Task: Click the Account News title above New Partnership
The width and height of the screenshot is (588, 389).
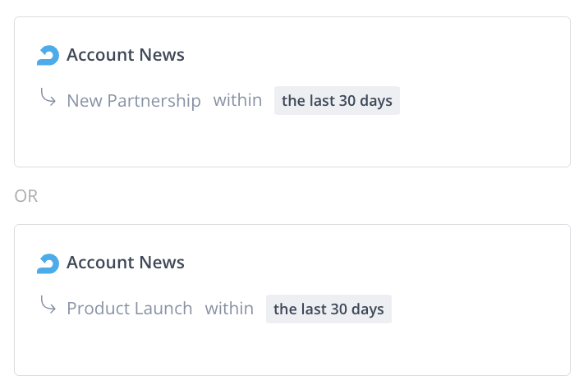Action: coord(126,56)
